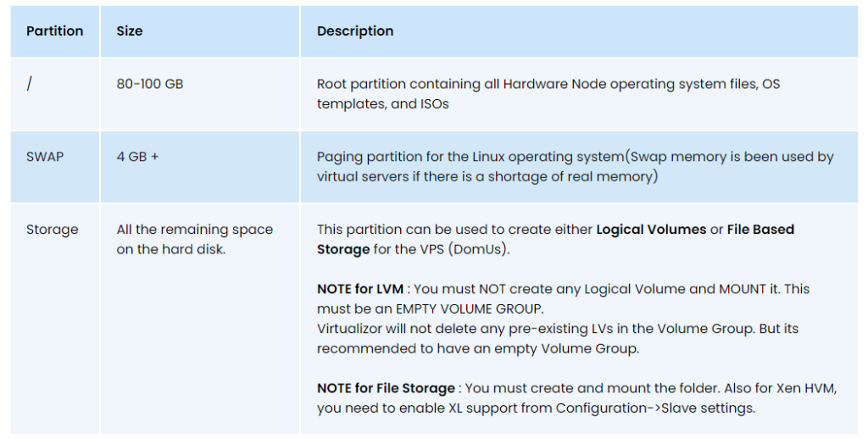Click the bold NOTE for File Storage label

tap(386, 389)
